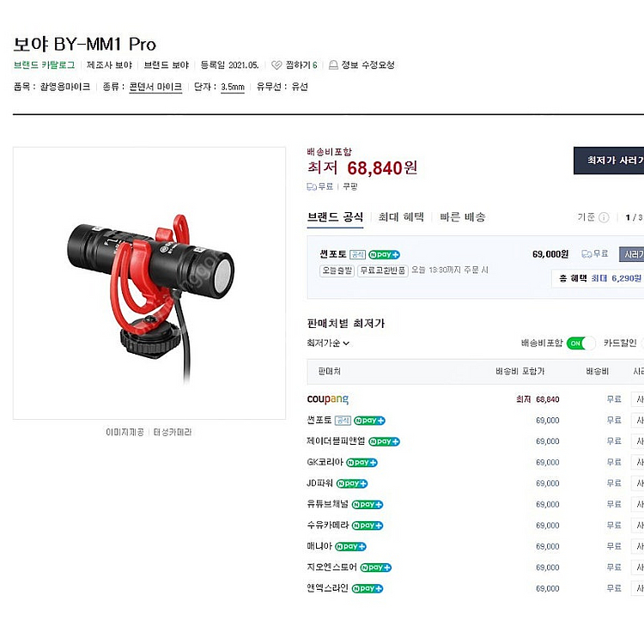Screen dimensions: 644x644
Task: Click the microphone product image
Action: pos(149,283)
